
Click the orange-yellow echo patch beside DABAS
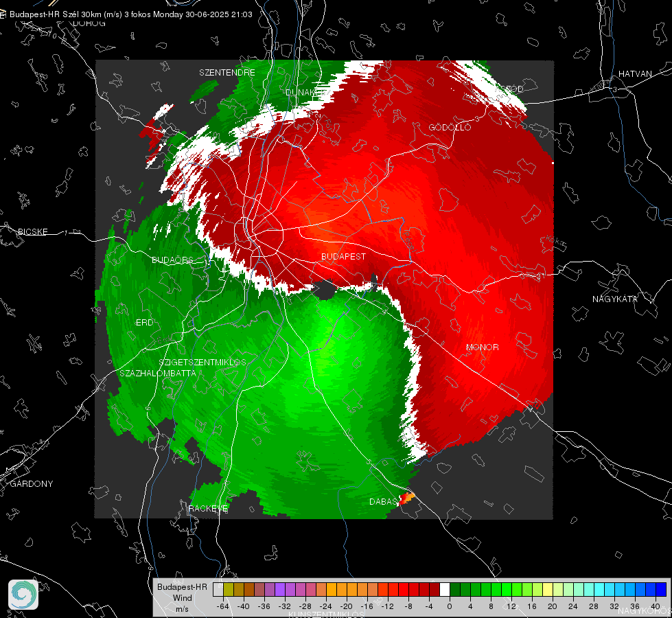407,499
